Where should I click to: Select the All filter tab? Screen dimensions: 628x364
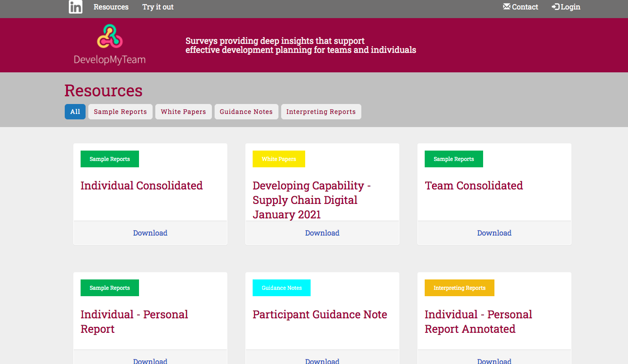click(75, 112)
